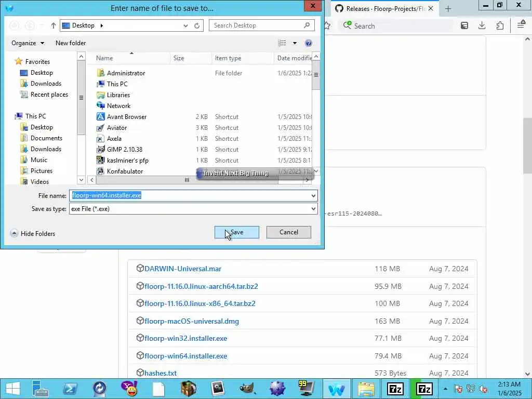Open floorp-11.16.0.linux-aarch64.tar.bz2 link
The image size is (532, 399).
click(201, 286)
